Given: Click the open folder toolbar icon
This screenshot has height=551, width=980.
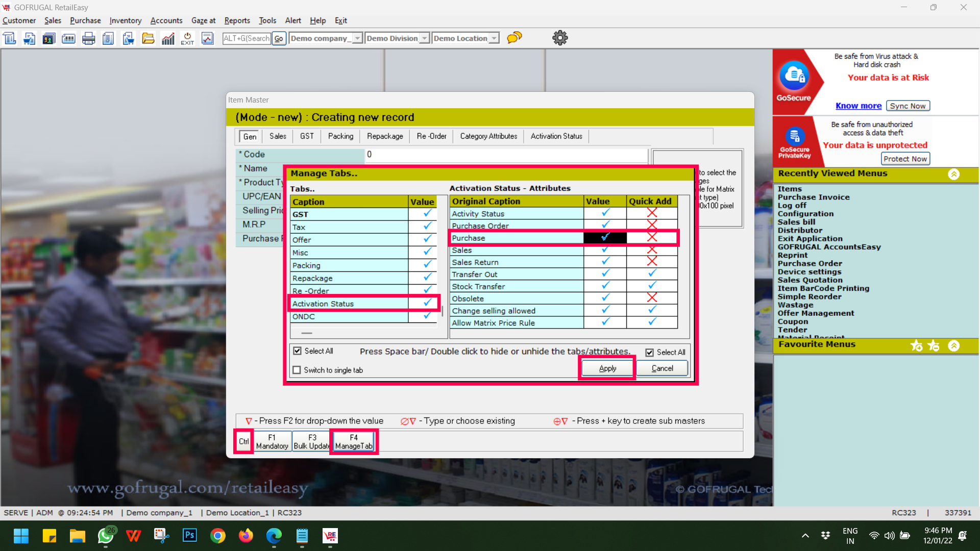Looking at the screenshot, I should click(148, 38).
